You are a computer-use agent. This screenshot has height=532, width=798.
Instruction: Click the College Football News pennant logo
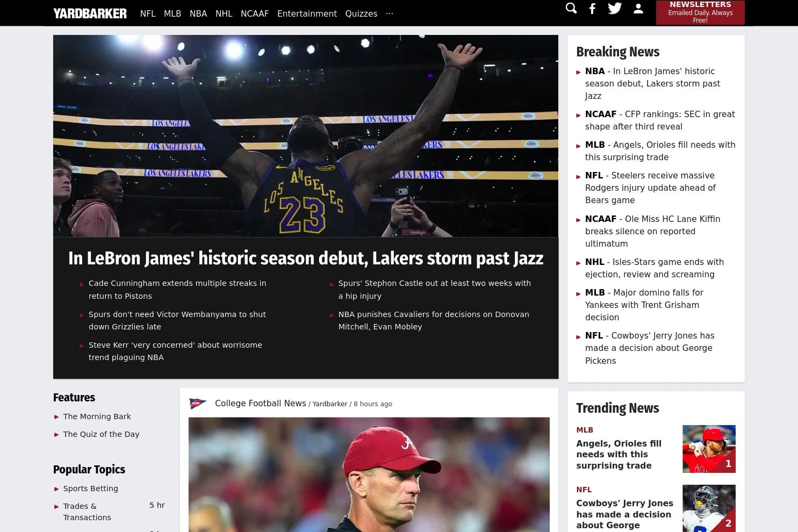click(198, 404)
